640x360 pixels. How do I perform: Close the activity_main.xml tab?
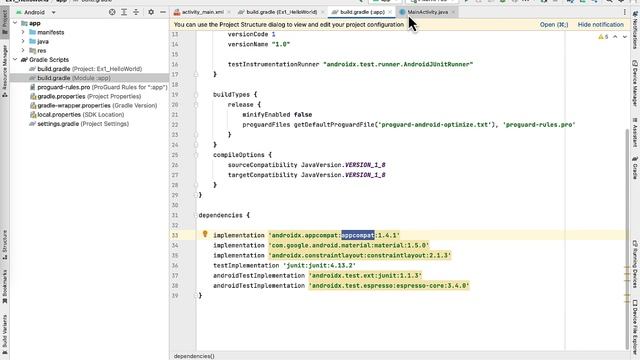coord(229,12)
